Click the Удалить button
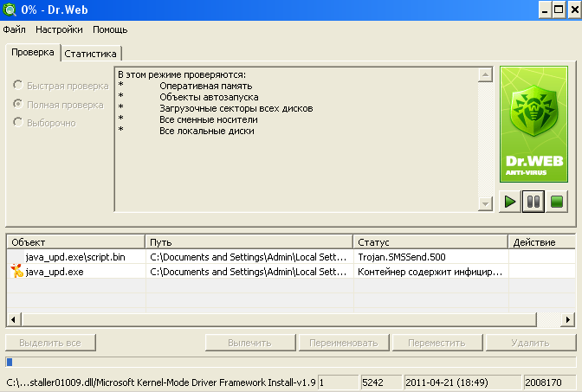 point(530,343)
